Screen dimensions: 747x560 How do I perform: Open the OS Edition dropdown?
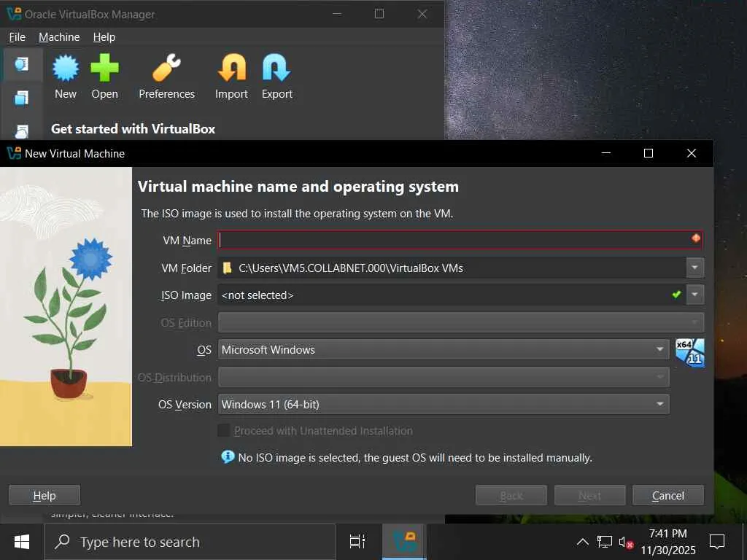[461, 322]
